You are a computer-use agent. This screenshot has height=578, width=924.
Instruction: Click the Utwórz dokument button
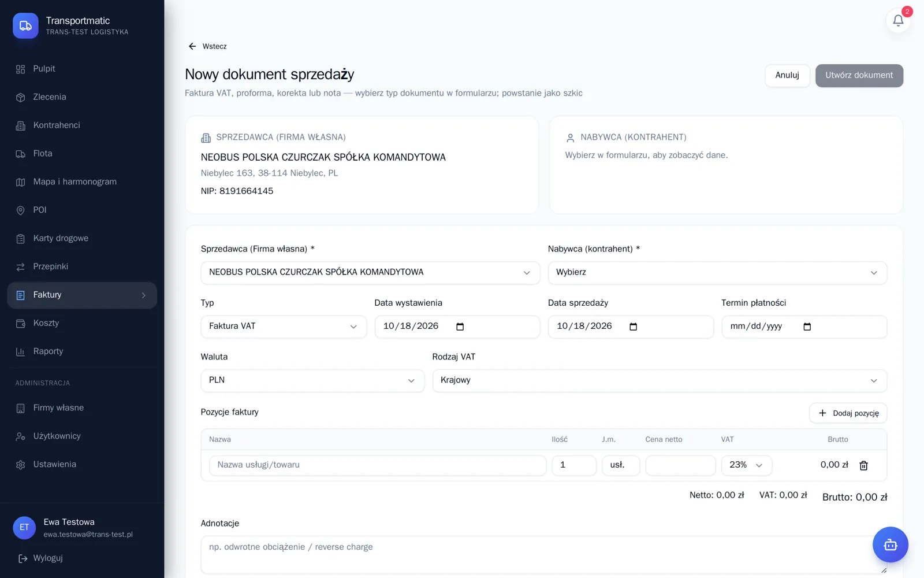point(859,76)
